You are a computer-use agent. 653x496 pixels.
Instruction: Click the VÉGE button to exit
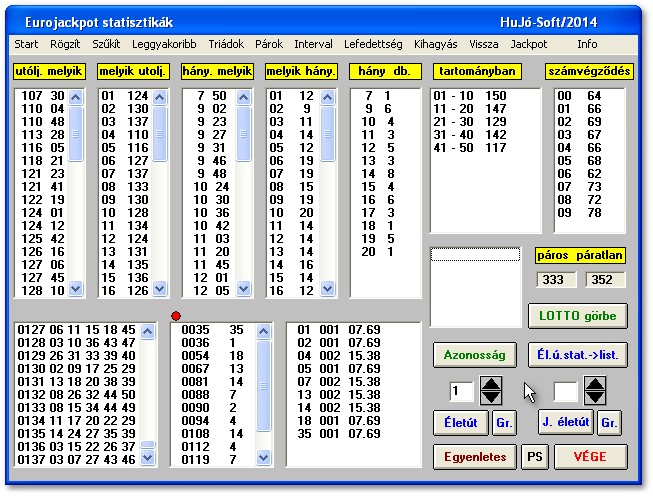pos(591,457)
